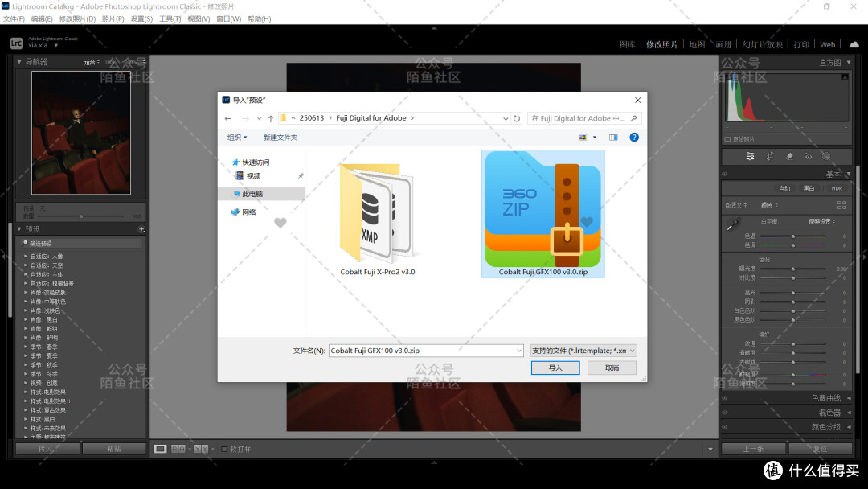This screenshot has width=868, height=489.
Task: Click the dialog help question icon
Action: point(634,138)
